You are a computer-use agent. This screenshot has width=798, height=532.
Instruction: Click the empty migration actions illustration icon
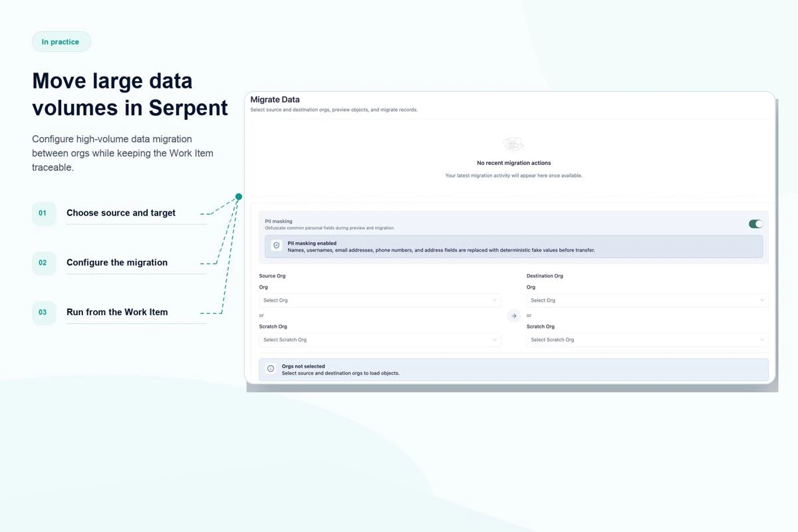click(x=513, y=144)
